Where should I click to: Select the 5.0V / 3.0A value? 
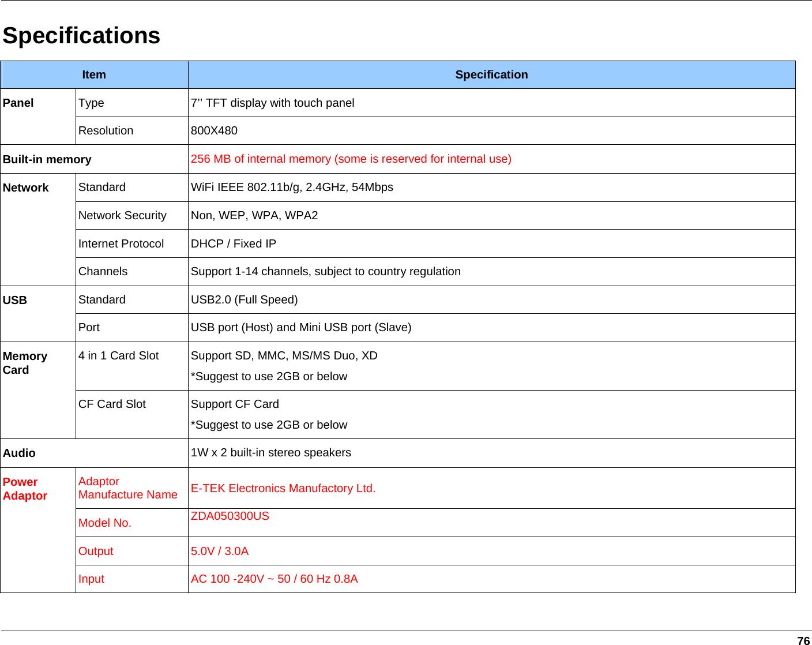220,551
